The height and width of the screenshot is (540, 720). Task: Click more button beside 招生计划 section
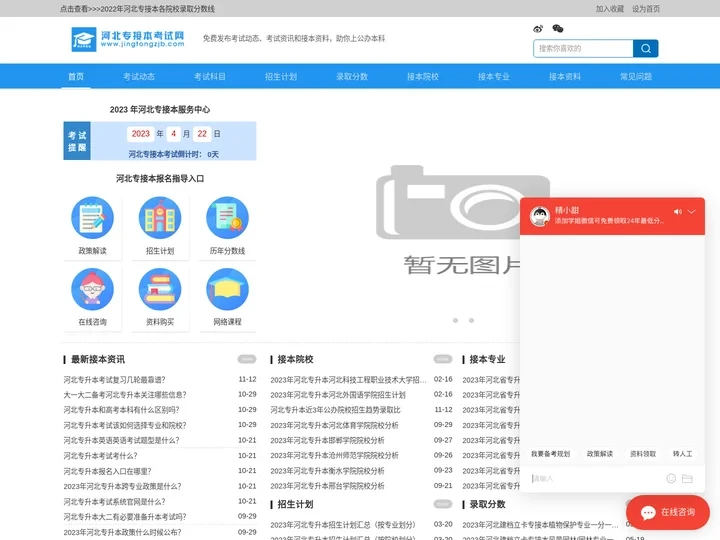tap(443, 504)
